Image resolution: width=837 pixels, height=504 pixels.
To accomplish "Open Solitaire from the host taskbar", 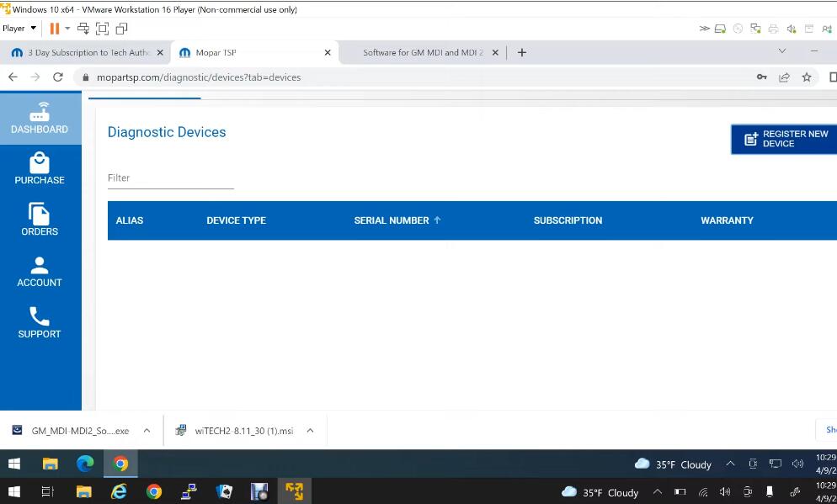I will click(x=224, y=491).
